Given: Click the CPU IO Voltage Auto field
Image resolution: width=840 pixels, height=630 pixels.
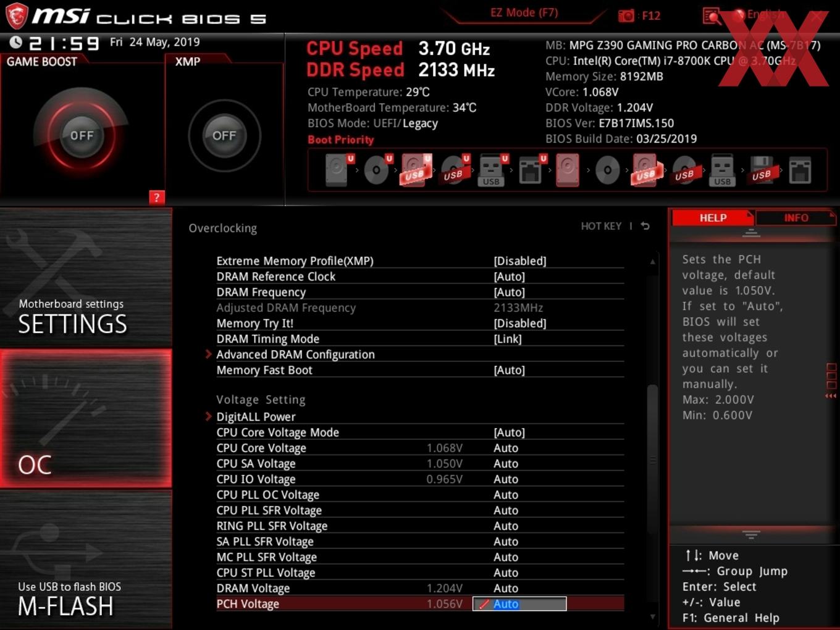Looking at the screenshot, I should (x=506, y=479).
